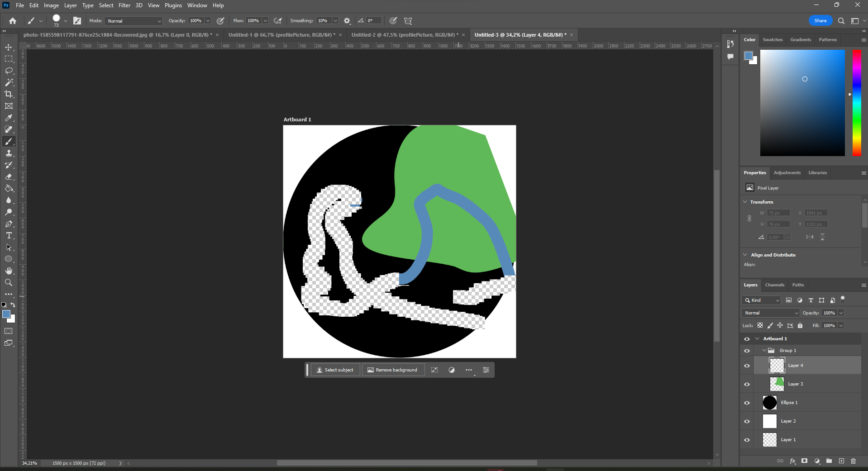Select the Move tool
This screenshot has width=868, height=471.
pos(9,47)
